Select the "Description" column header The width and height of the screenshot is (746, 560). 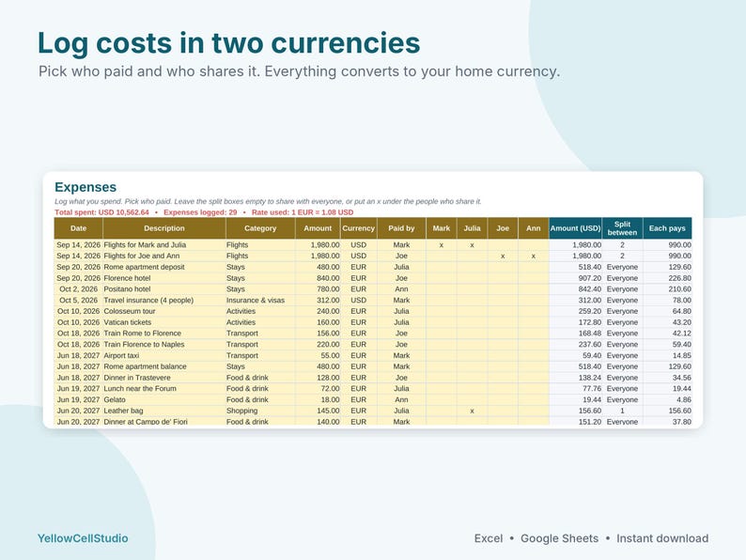[164, 228]
